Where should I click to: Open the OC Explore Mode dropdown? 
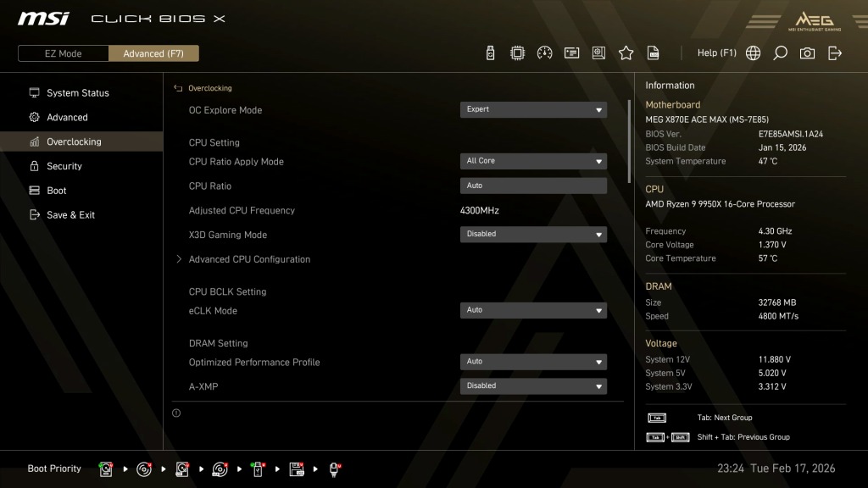tap(533, 109)
